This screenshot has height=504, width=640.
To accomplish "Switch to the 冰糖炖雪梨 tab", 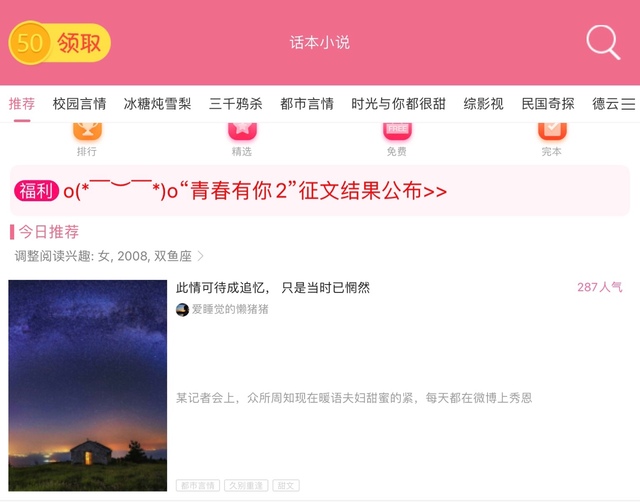I will click(158, 104).
